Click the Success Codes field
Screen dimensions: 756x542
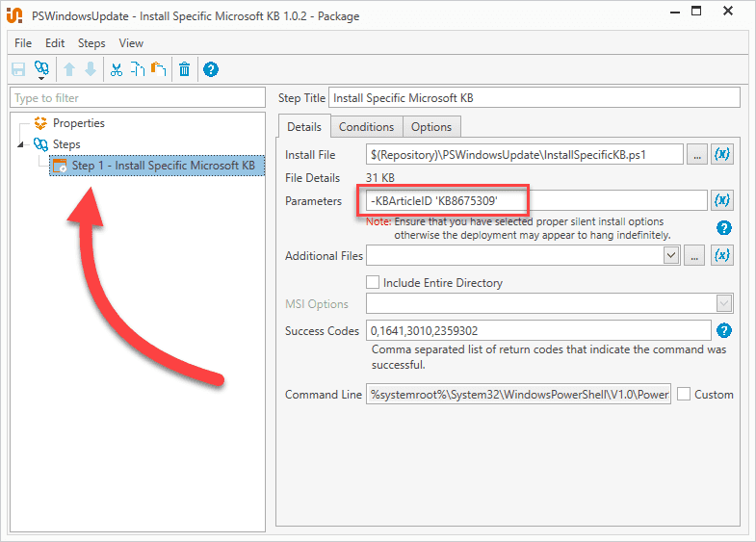point(538,330)
